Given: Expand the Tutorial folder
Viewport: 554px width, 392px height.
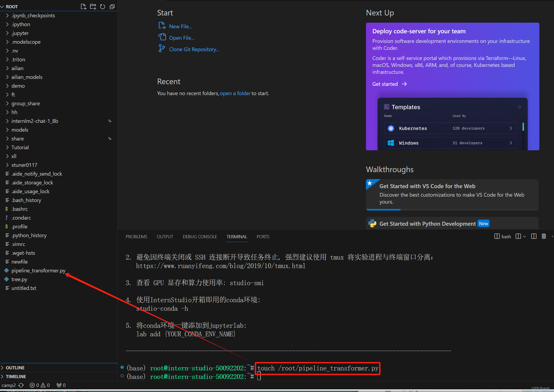Looking at the screenshot, I should pyautogui.click(x=20, y=147).
